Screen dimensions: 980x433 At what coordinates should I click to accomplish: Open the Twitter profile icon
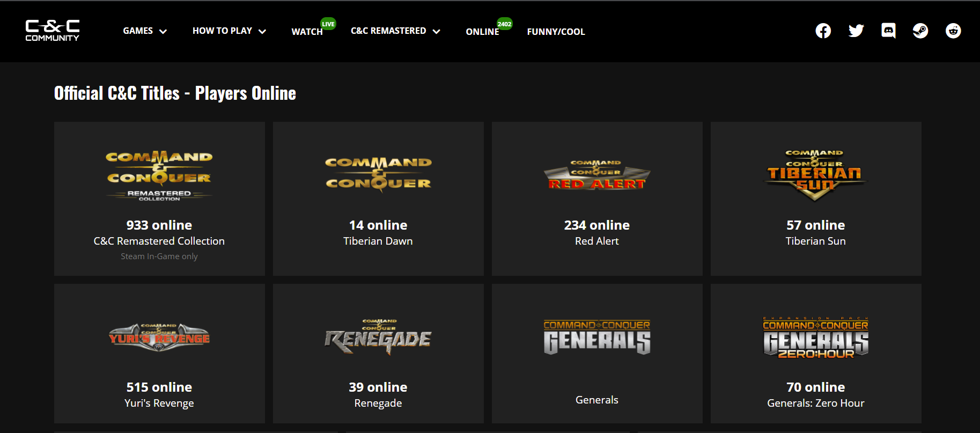tap(856, 31)
